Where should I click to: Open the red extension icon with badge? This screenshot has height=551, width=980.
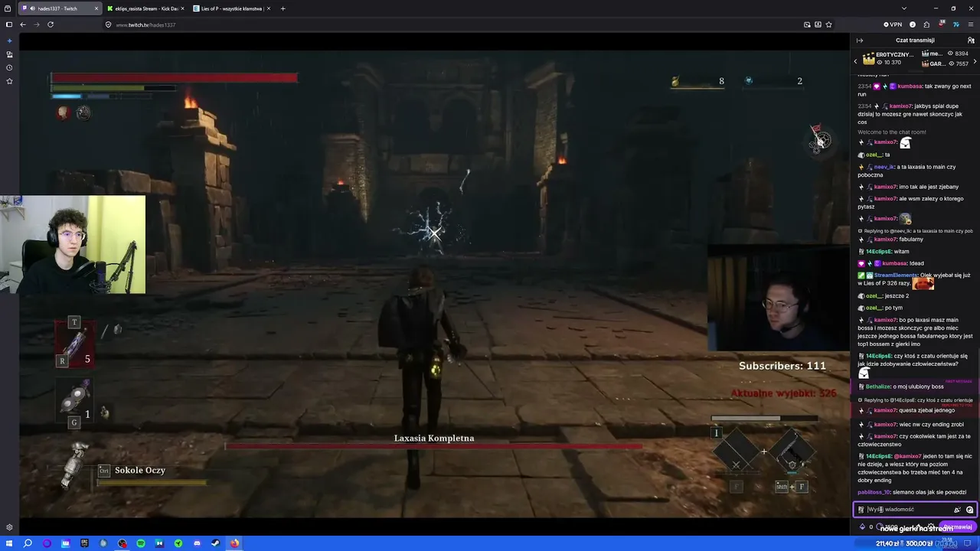point(942,24)
